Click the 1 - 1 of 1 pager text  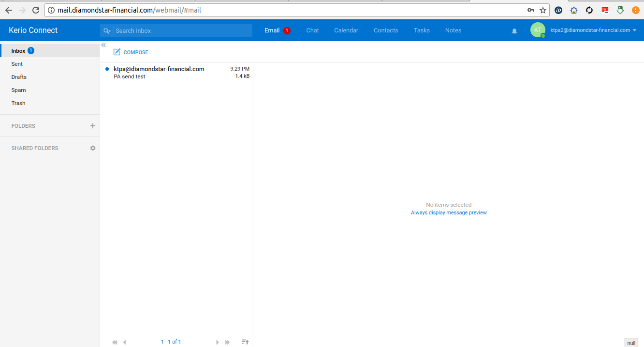point(171,342)
